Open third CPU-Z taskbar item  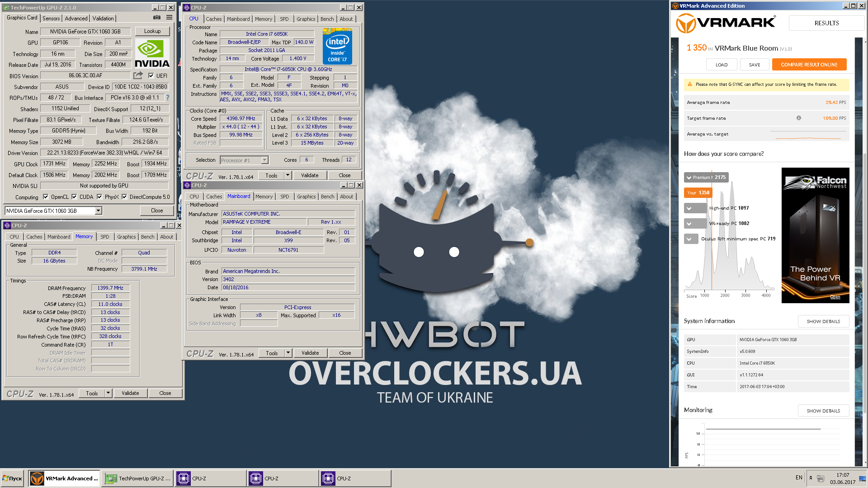tap(355, 478)
